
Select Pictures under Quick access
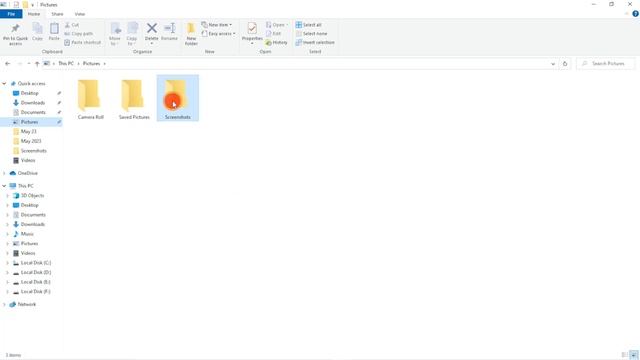click(x=31, y=122)
